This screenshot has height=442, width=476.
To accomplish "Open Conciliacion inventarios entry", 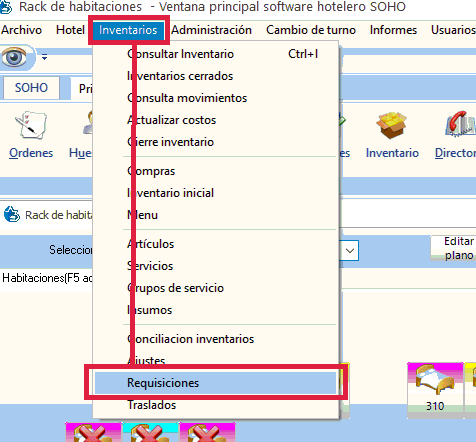I will (216, 339).
